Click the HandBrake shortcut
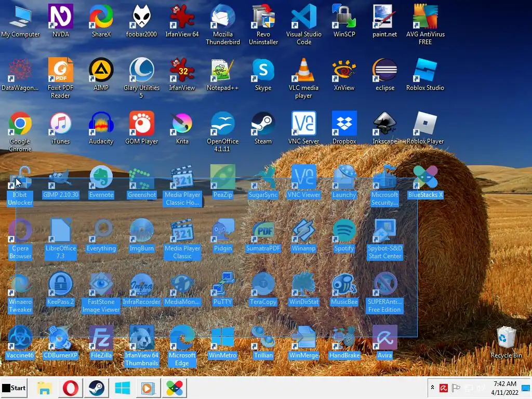 click(344, 342)
